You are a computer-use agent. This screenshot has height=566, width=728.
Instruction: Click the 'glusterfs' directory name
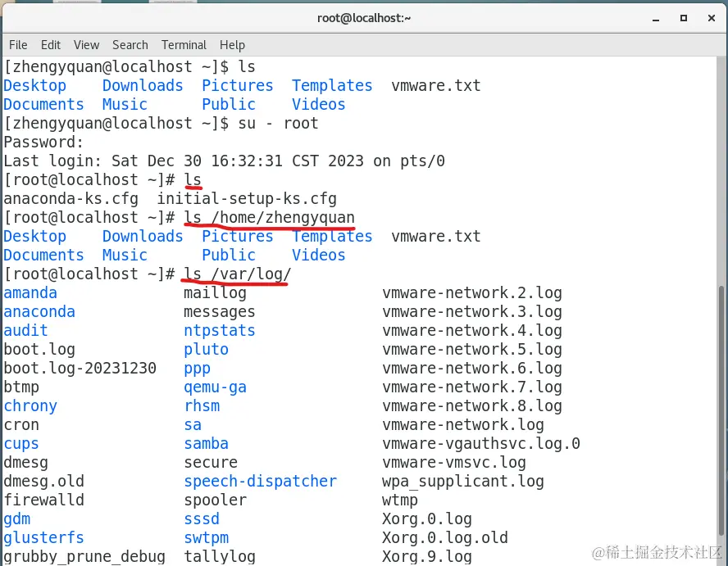(43, 538)
